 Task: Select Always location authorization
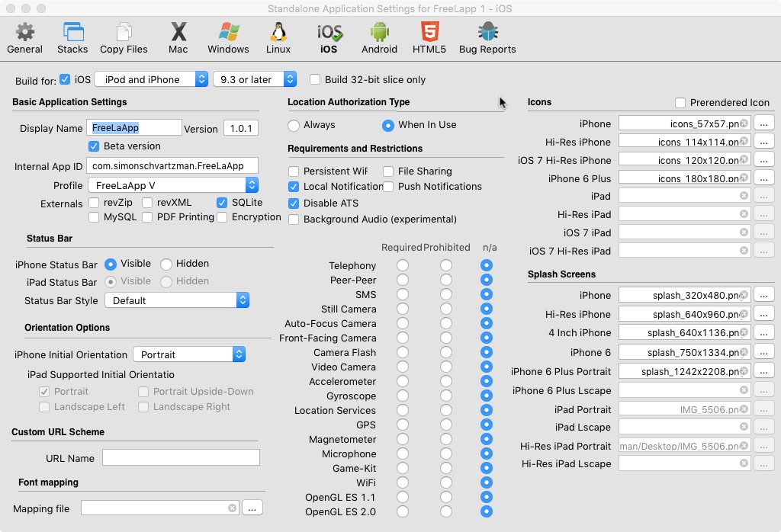click(x=294, y=125)
